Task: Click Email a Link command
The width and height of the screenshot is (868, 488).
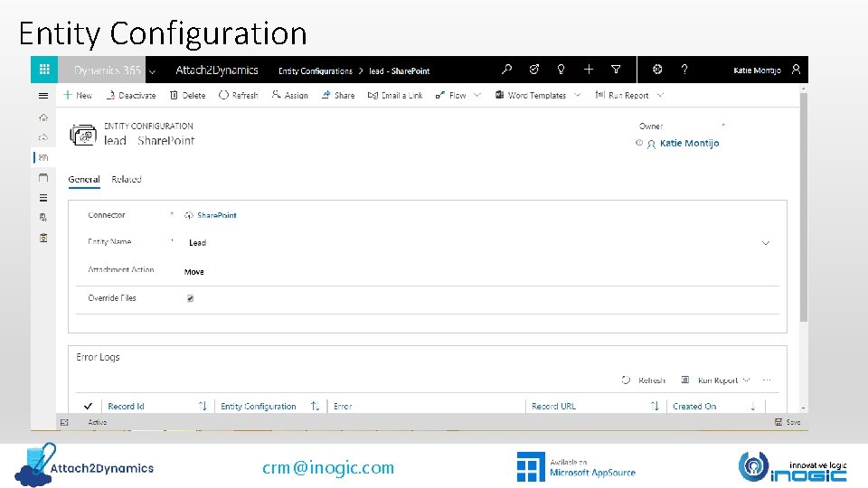Action: pos(395,95)
